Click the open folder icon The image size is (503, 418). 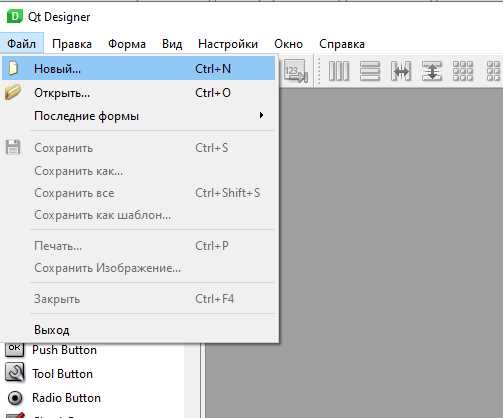pyautogui.click(x=13, y=92)
